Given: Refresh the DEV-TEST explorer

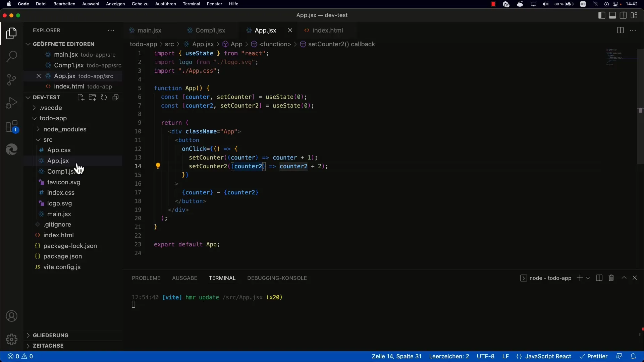Looking at the screenshot, I should click(104, 98).
